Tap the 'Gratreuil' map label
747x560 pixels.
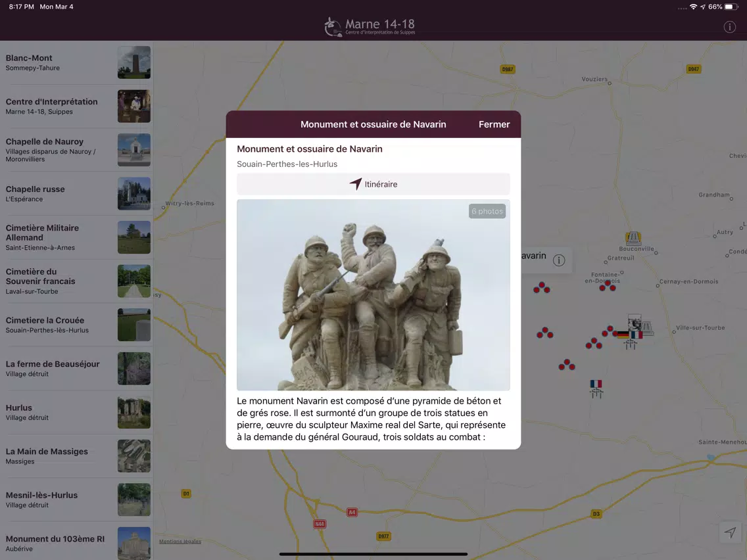point(620,258)
